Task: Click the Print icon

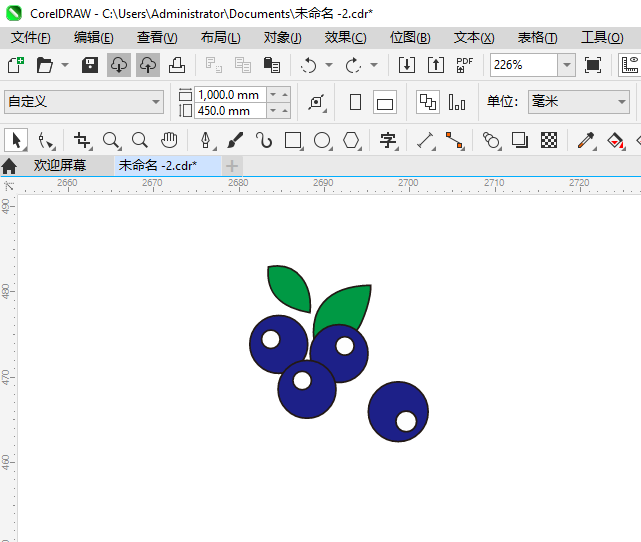Action: click(177, 65)
